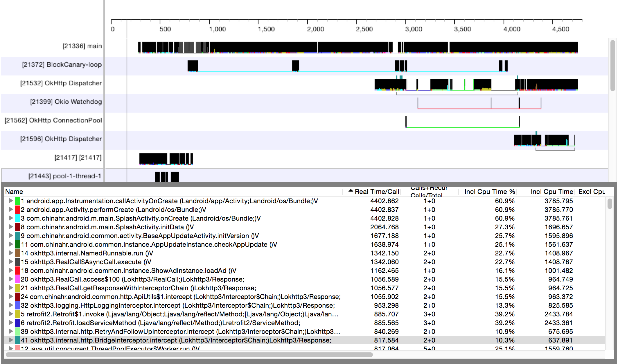Expand BridgeInterceptor.intercept row triangle
This screenshot has width=618, height=364.
click(x=11, y=340)
